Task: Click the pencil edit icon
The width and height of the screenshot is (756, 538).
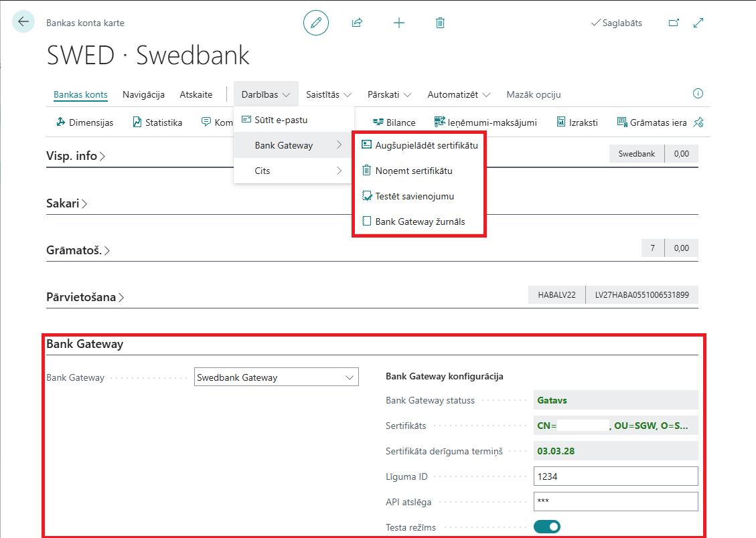Action: [316, 23]
